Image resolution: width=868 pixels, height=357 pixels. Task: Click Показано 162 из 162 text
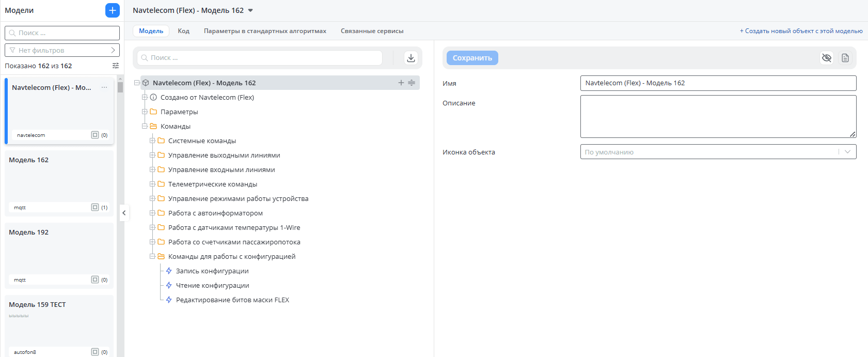(38, 66)
